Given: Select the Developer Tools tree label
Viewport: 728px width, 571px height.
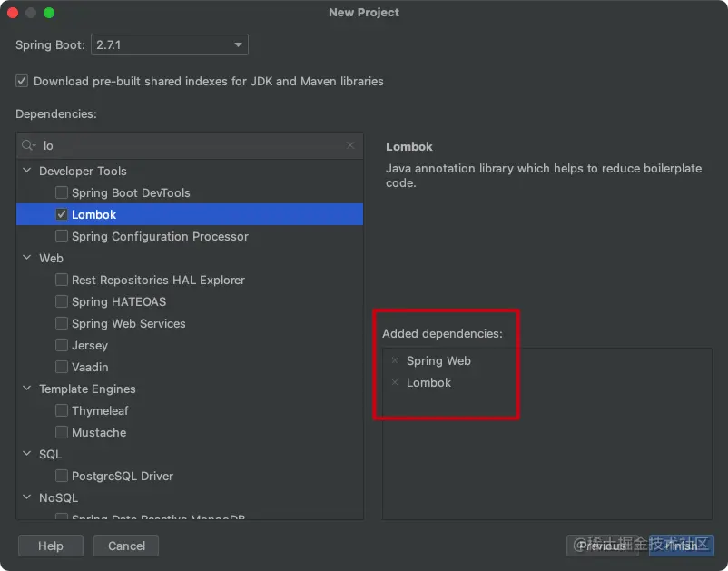Looking at the screenshot, I should [x=83, y=171].
